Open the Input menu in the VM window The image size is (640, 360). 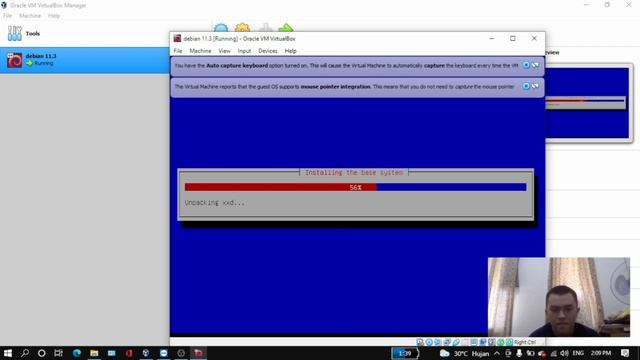click(x=244, y=51)
